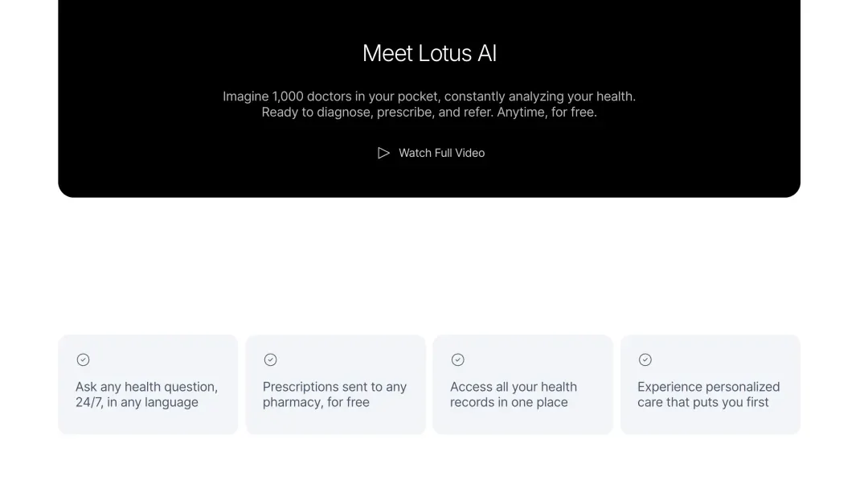This screenshot has width=868, height=493.
Task: Select the 'Ask any health question, 24/7' card
Action: (x=148, y=384)
